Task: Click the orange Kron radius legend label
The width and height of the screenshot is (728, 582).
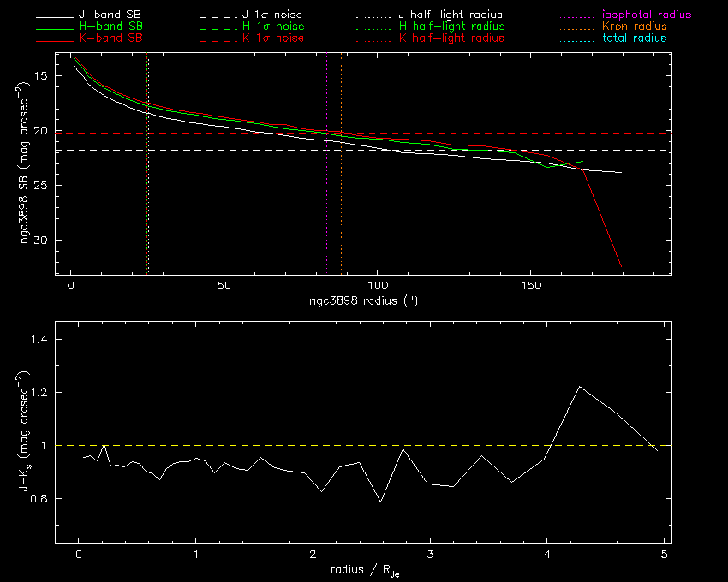Action: tap(633, 27)
